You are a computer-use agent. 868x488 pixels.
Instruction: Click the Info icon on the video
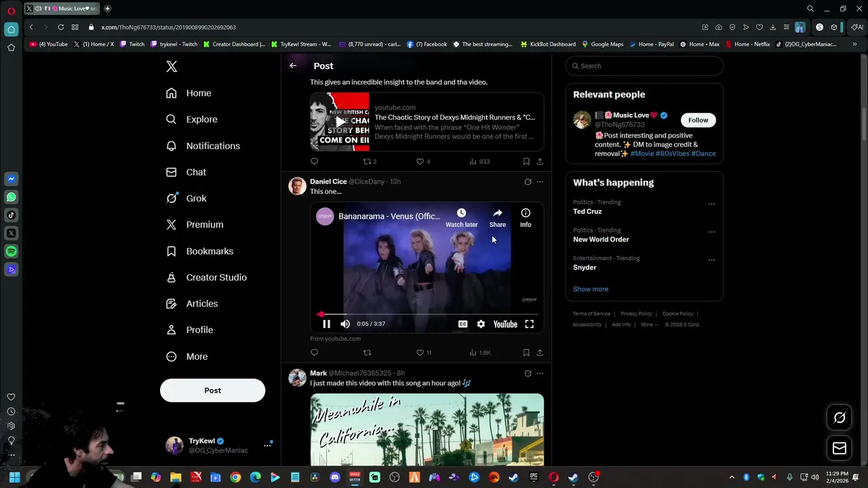tap(526, 218)
